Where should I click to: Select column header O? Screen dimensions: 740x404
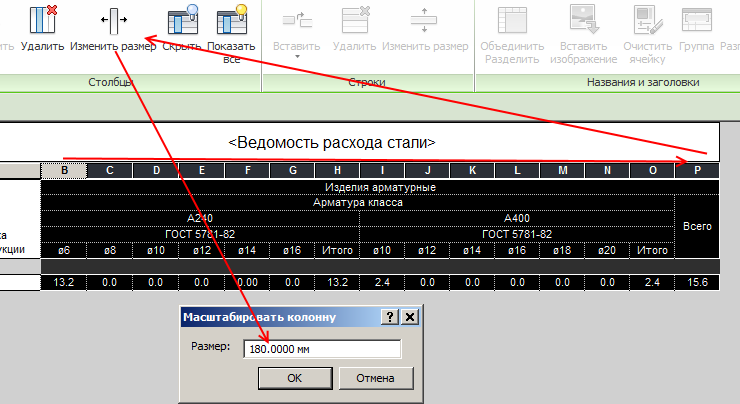tap(652, 170)
